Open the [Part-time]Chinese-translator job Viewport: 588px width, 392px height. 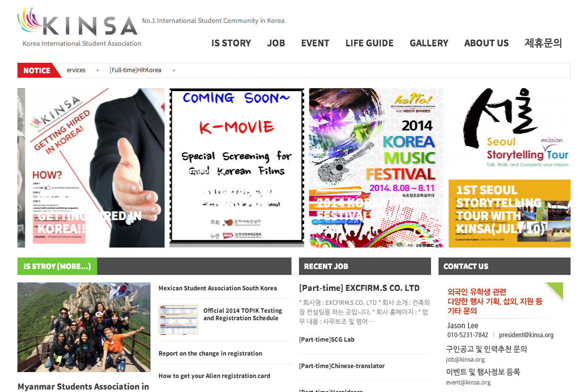(342, 366)
